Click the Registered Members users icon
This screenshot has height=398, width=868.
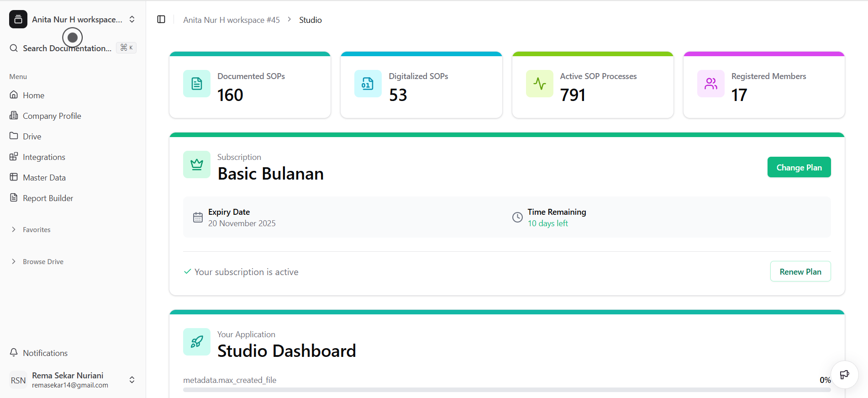[710, 84]
